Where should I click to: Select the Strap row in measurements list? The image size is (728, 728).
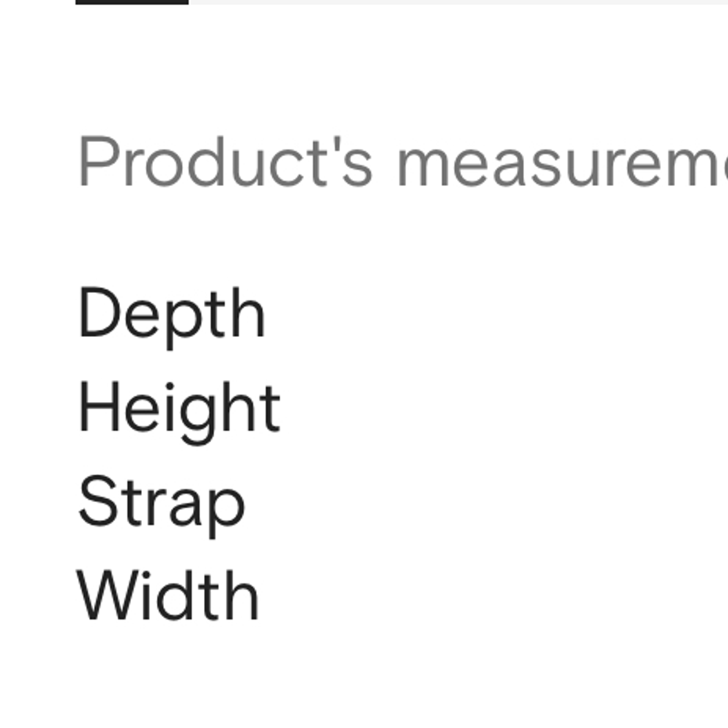[161, 507]
